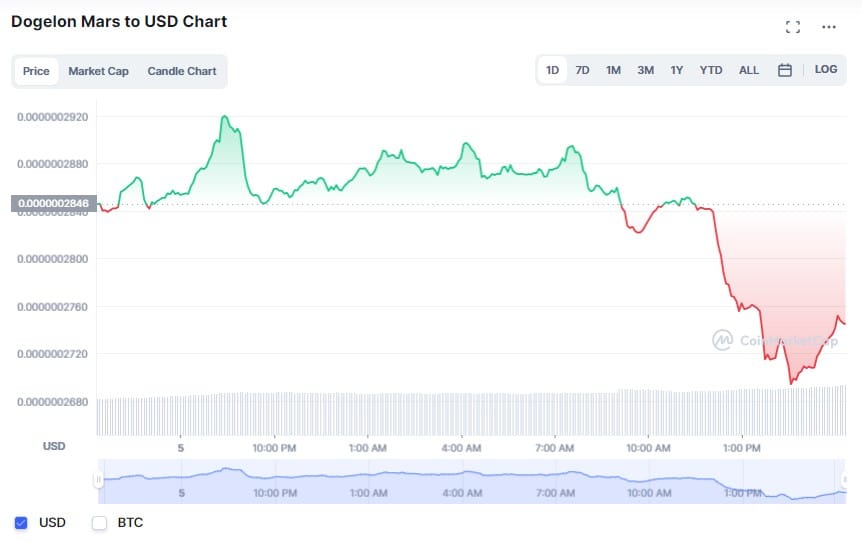Choose the YTD time range
Viewport: 862px width, 542px height.
(x=711, y=70)
